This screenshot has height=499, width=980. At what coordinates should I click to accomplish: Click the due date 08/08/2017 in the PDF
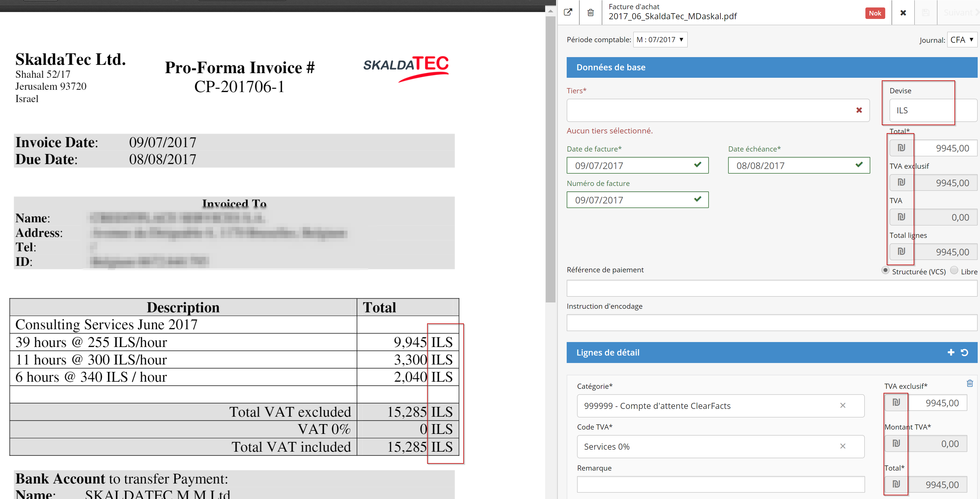pyautogui.click(x=163, y=159)
